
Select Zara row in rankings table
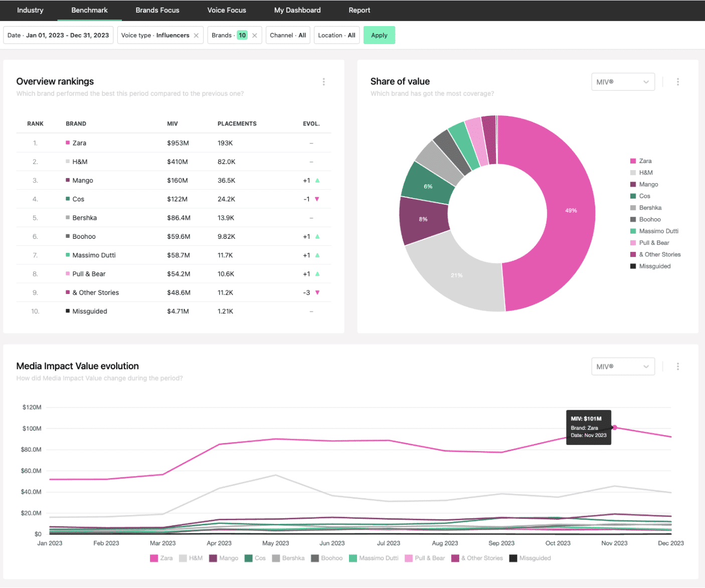(x=173, y=143)
